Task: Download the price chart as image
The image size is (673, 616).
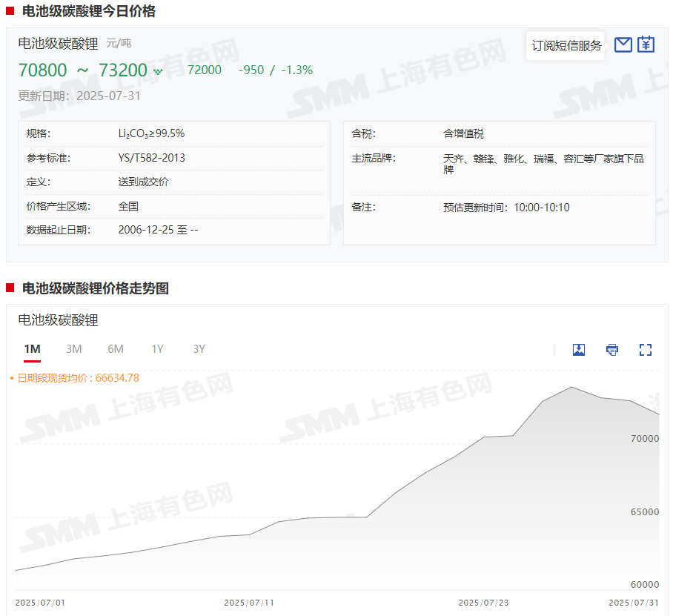Action: tap(579, 350)
